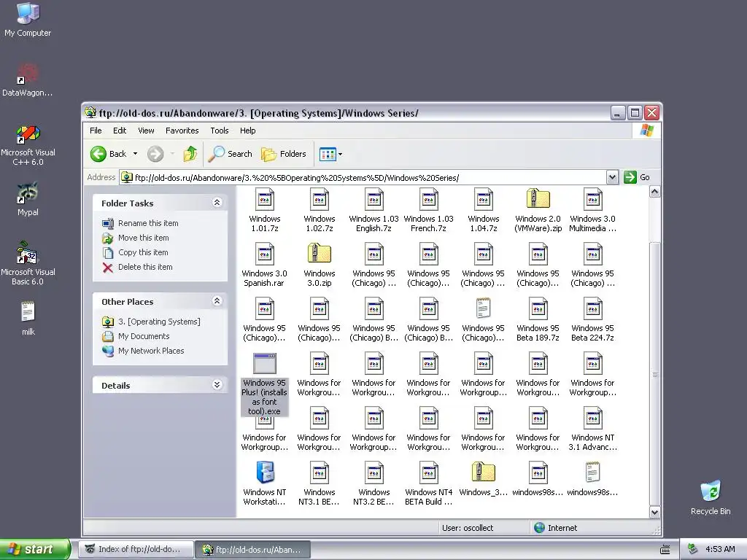Select Windows 95 Plus! exe icon
The image size is (747, 560).
point(264,364)
